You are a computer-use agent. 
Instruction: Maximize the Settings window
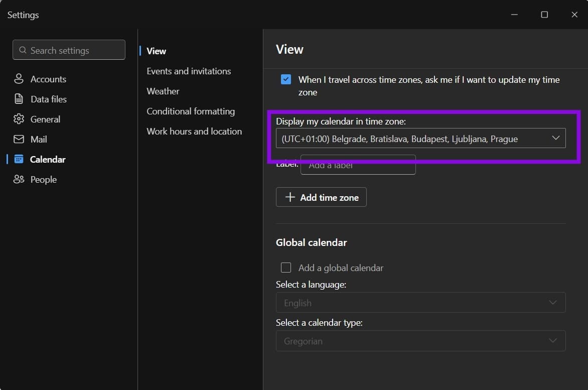(x=544, y=14)
